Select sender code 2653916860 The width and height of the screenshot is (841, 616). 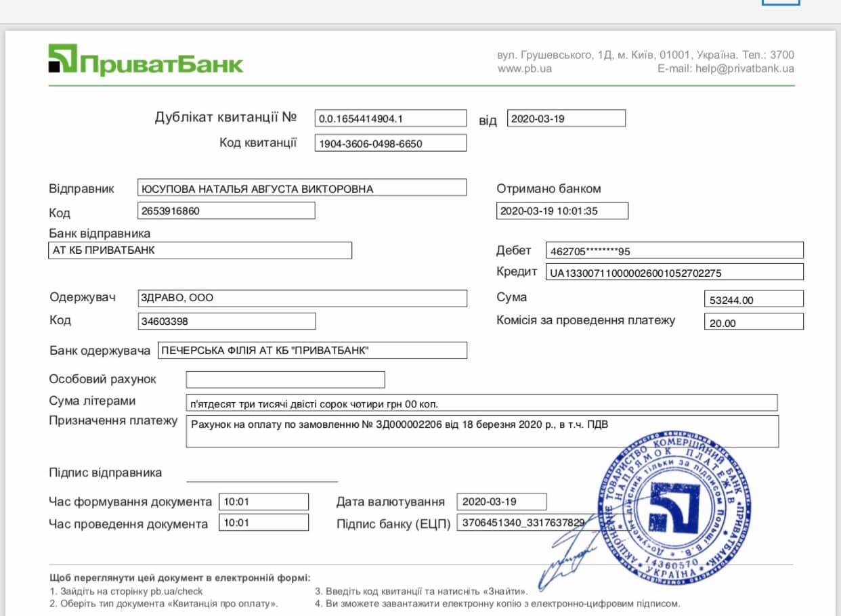pyautogui.click(x=226, y=211)
